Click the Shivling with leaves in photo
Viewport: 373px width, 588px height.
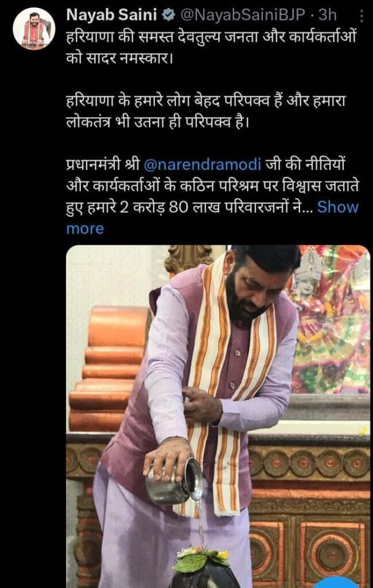204,568
